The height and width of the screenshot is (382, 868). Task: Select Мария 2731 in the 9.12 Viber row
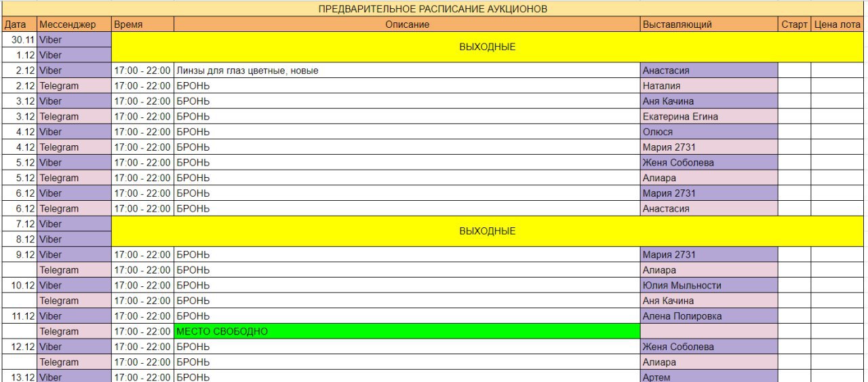pyautogui.click(x=709, y=255)
